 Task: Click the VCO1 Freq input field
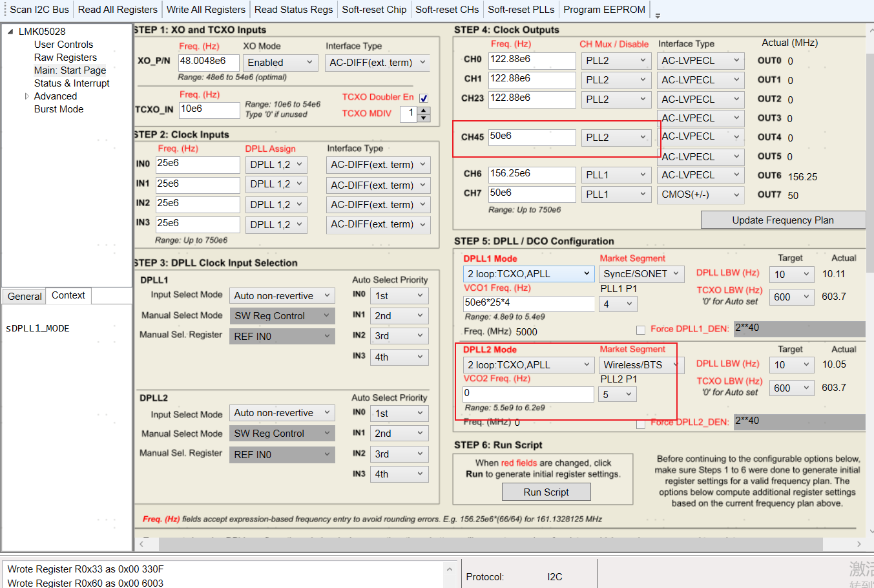pos(528,304)
